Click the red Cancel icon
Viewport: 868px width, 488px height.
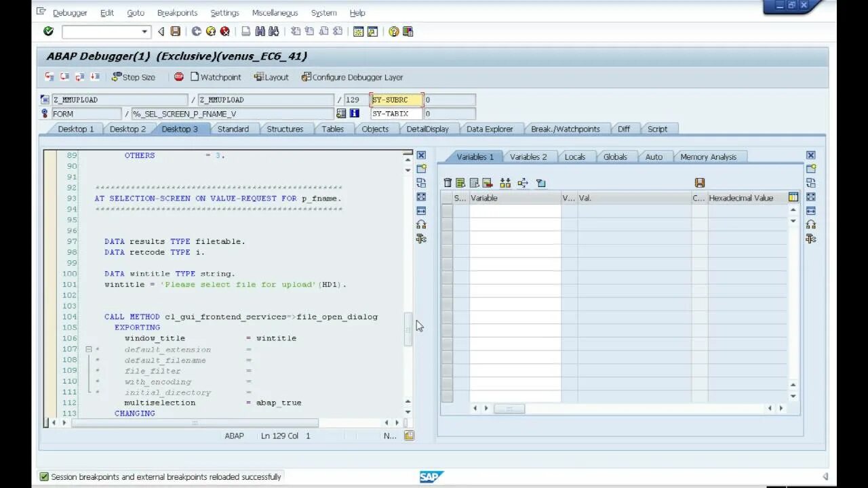(225, 31)
